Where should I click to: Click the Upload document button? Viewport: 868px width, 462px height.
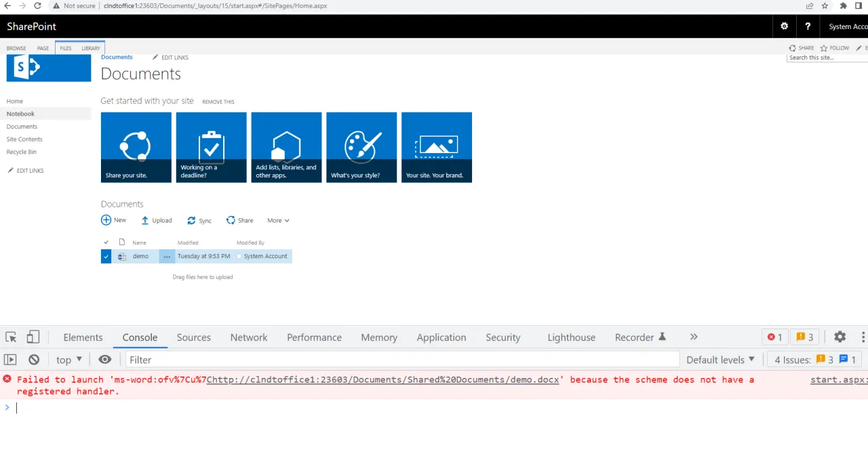point(157,220)
